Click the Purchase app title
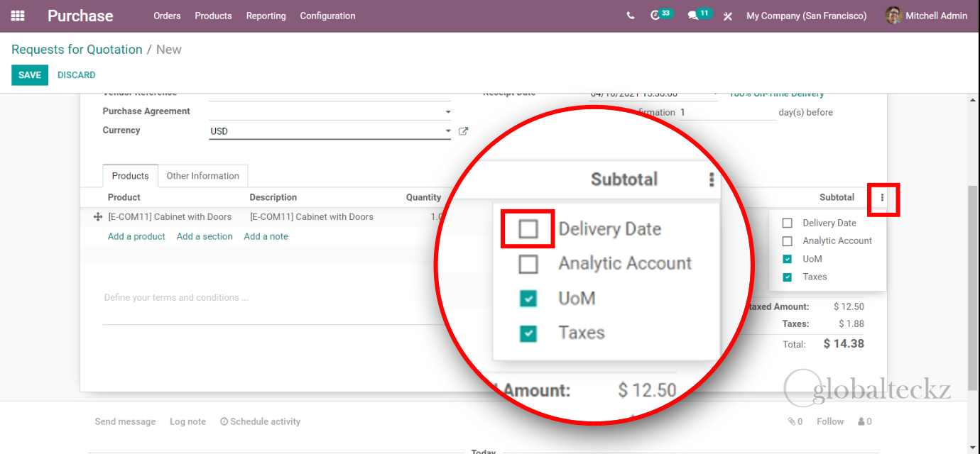The width and height of the screenshot is (980, 454). 80,16
